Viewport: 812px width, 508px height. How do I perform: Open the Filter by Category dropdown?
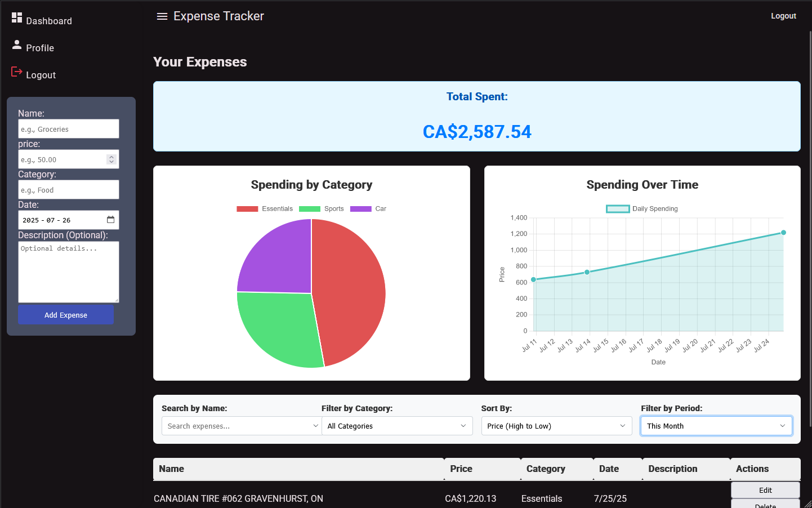pos(397,426)
